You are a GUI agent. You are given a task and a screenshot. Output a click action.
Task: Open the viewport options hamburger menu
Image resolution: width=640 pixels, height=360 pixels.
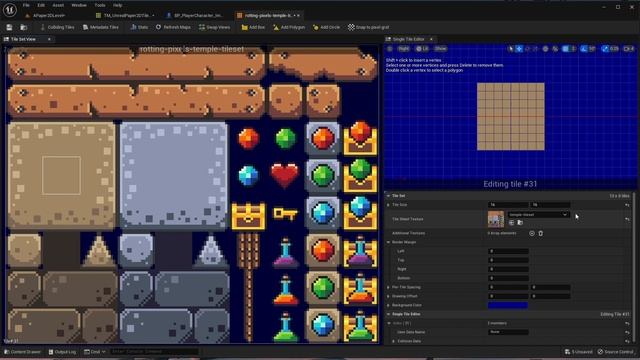coord(390,49)
